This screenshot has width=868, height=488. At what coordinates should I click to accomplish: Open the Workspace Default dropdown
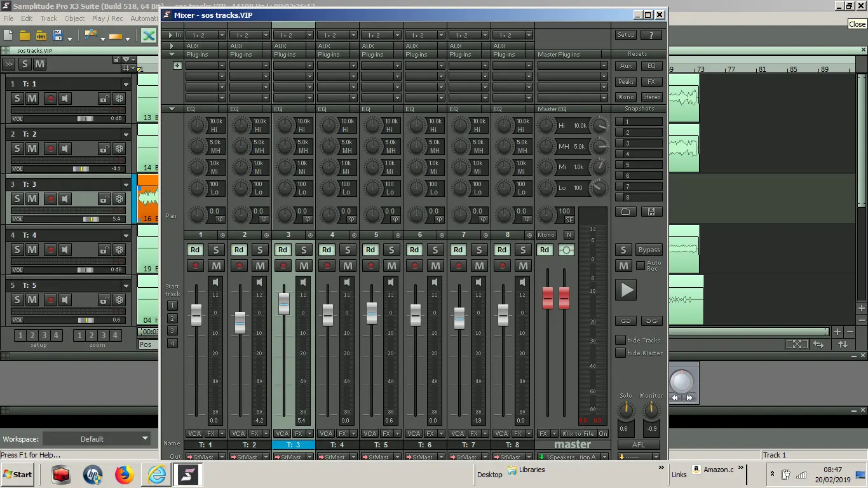[97, 438]
